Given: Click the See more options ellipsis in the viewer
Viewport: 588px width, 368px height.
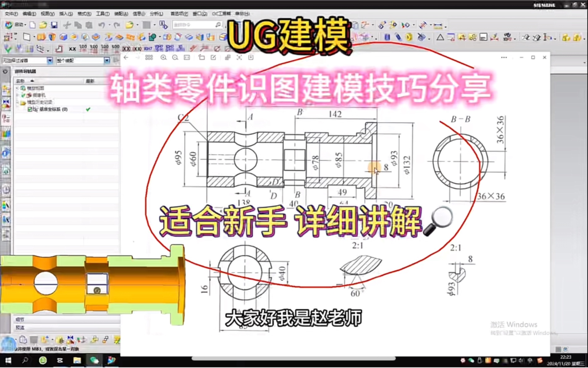Looking at the screenshot, I should (504, 58).
